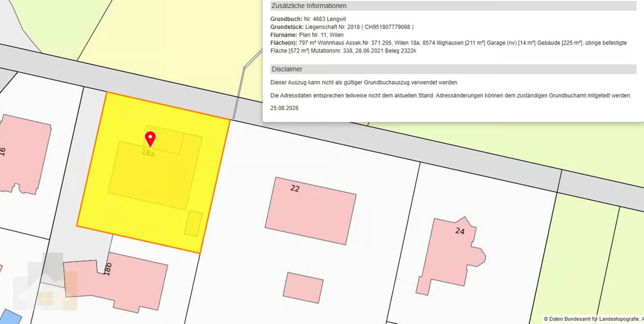
Task: Click the Grundbuch Nr. 4683 Lengwil line
Action: (308, 19)
